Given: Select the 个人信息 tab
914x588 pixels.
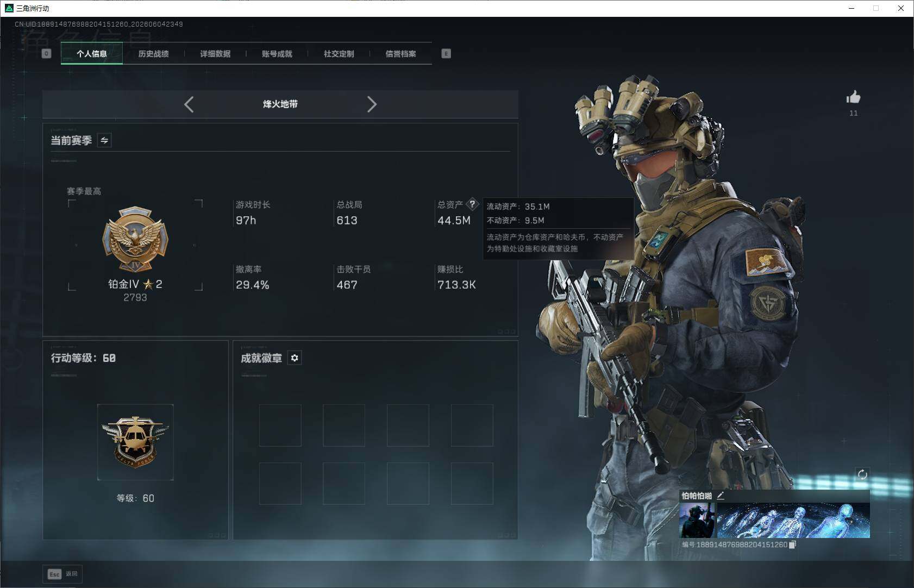Looking at the screenshot, I should point(92,54).
